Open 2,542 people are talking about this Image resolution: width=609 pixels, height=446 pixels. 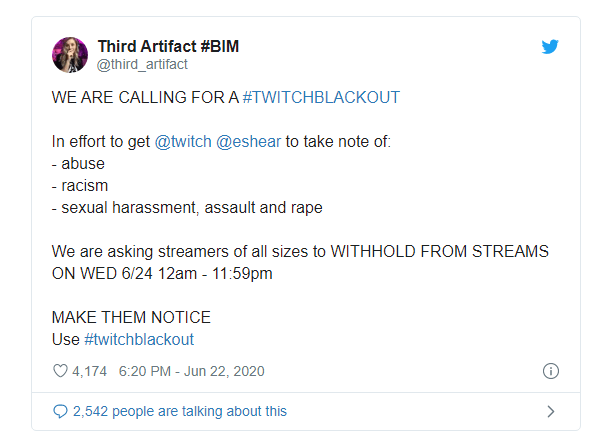pyautogui.click(x=180, y=411)
